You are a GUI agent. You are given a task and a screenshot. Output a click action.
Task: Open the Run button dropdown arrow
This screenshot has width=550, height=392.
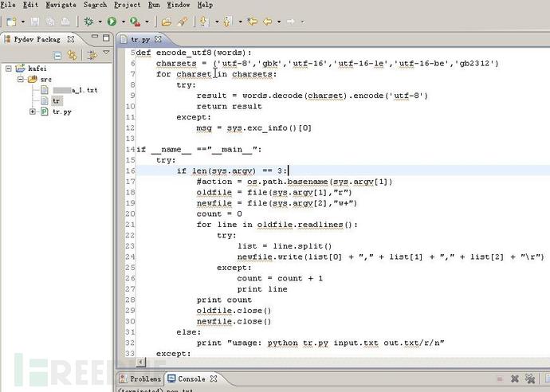click(122, 22)
